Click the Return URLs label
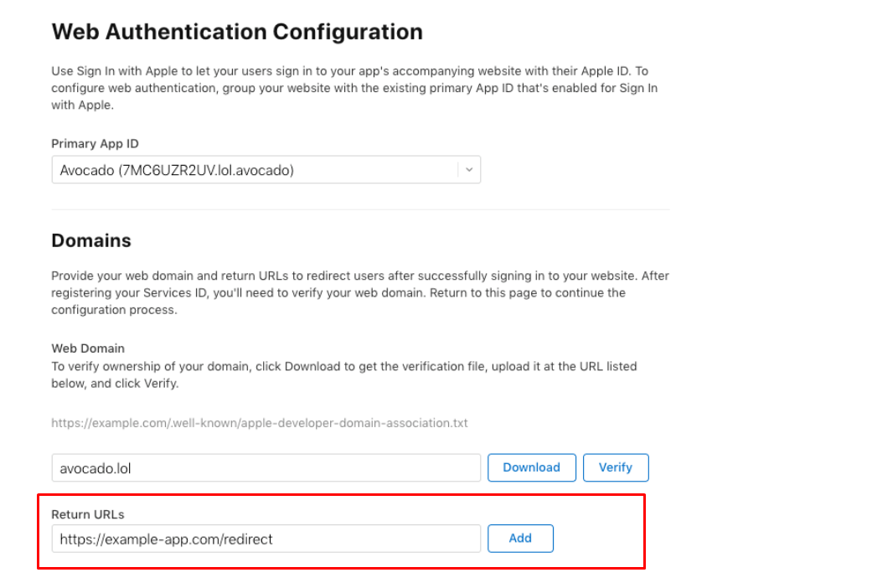This screenshot has width=872, height=588. pyautogui.click(x=88, y=516)
